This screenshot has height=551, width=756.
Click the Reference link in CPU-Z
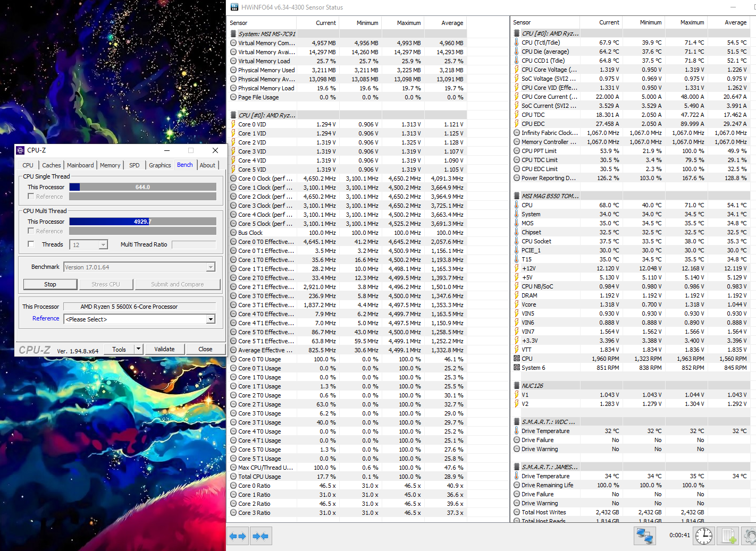[46, 318]
